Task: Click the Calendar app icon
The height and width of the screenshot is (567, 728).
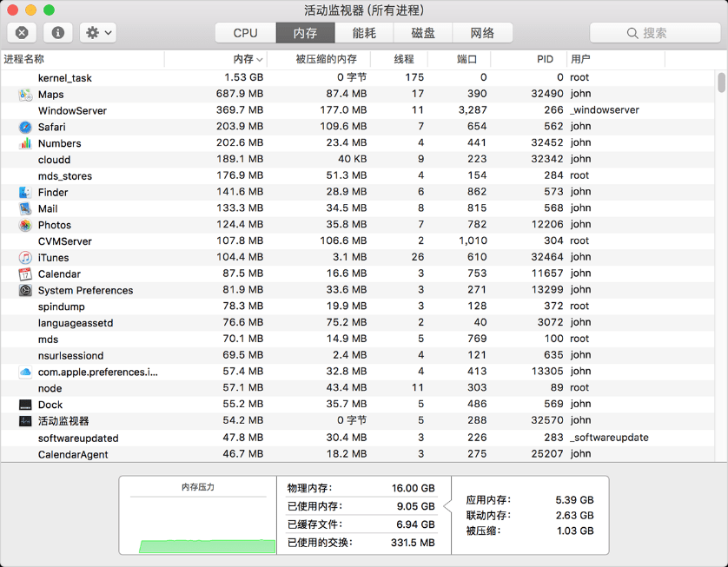Action: tap(25, 274)
